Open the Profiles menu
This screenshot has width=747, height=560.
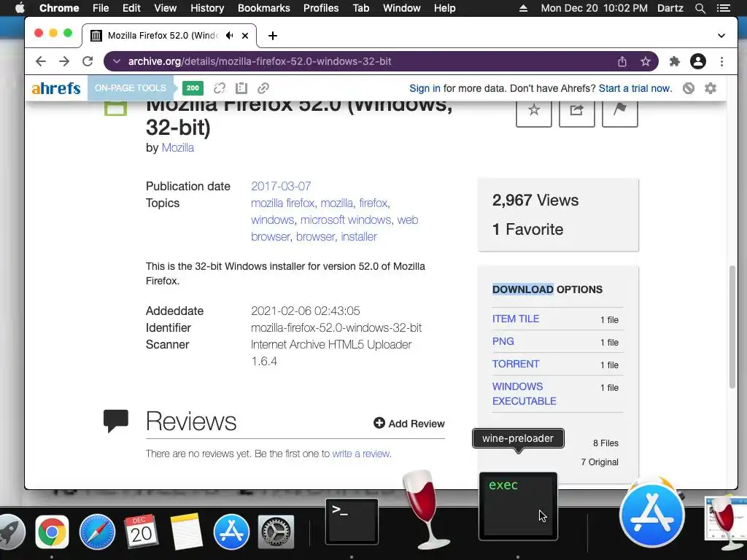click(321, 8)
